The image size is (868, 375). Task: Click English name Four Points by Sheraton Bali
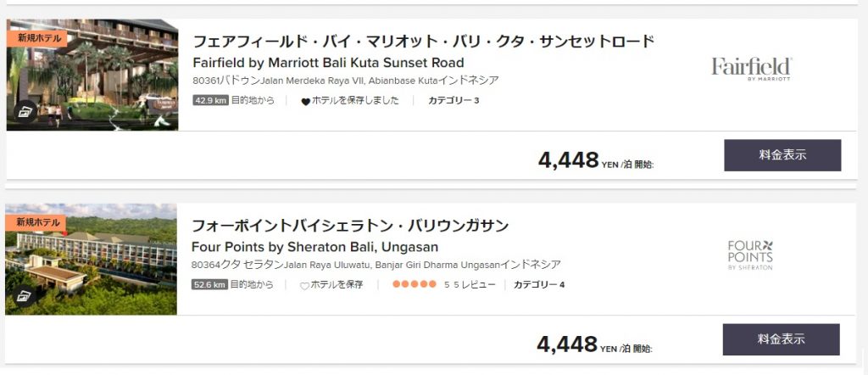(314, 247)
